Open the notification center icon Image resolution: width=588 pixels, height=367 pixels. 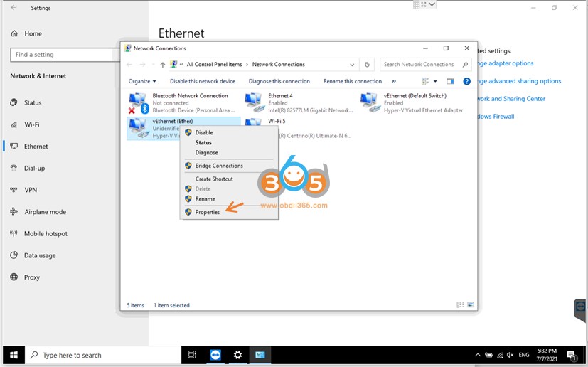pos(572,356)
